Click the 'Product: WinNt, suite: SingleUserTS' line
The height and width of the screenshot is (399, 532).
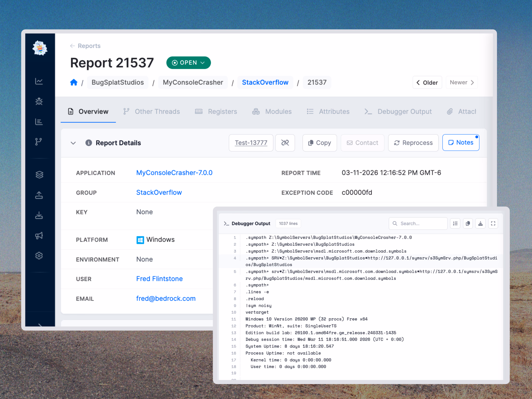tap(291, 326)
